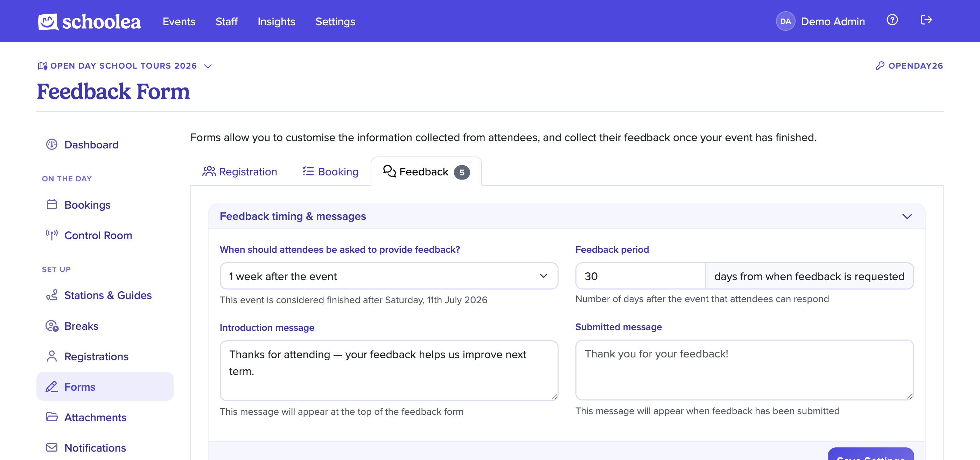980x460 pixels.
Task: Click the Dashboard gauge icon
Action: [x=52, y=145]
